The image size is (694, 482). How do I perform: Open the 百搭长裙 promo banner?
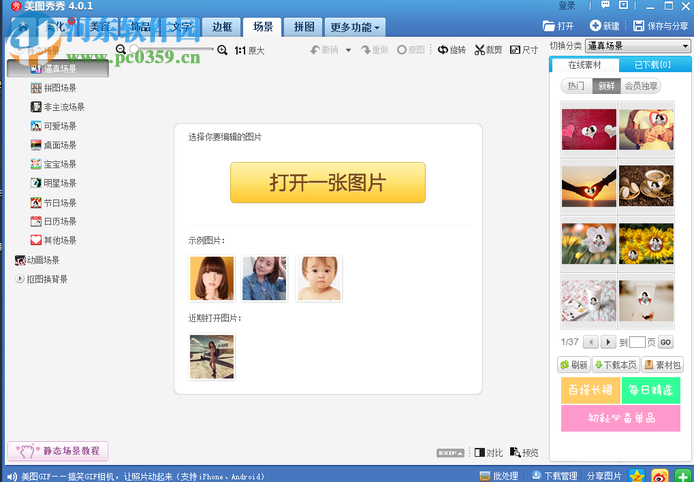point(590,390)
